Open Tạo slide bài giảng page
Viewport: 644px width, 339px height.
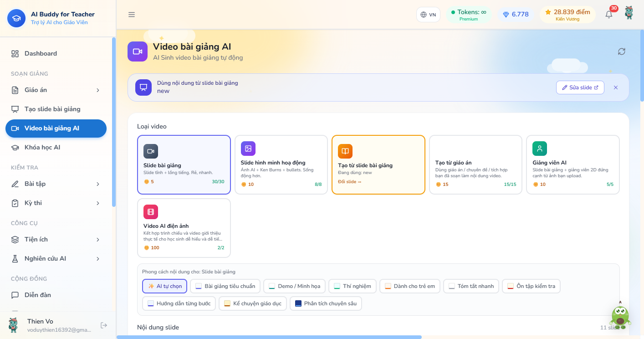[x=56, y=109]
